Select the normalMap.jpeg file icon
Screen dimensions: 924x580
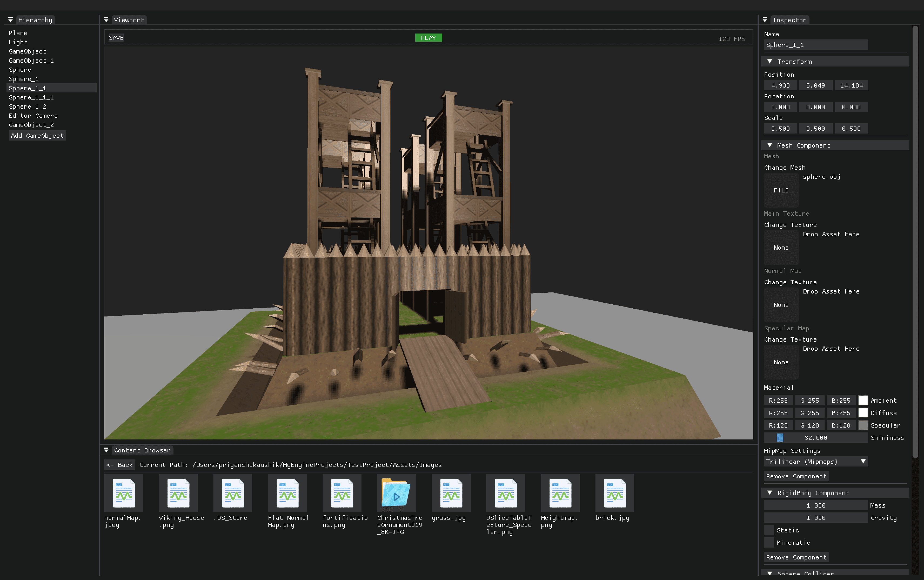[123, 493]
